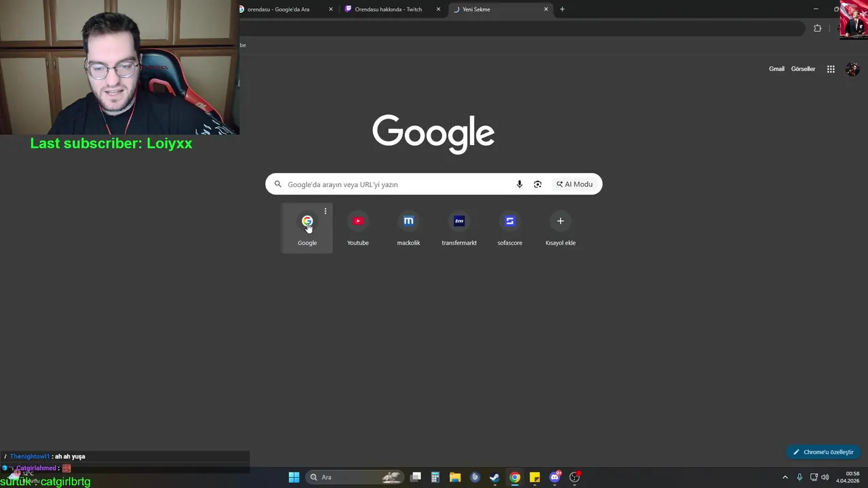Click Kısayol ekle plus tile
Image resolution: width=868 pixels, height=488 pixels.
(x=560, y=228)
